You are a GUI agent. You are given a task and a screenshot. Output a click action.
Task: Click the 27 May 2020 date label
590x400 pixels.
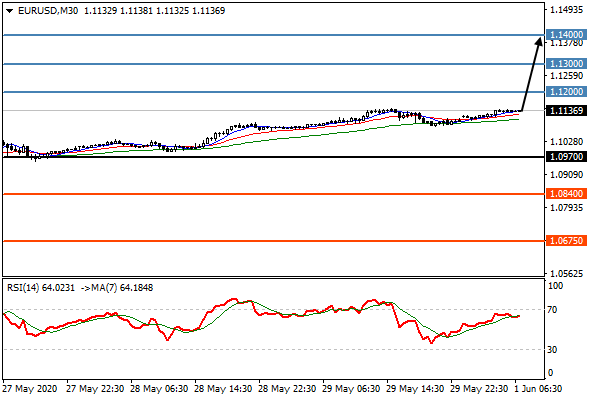(30, 389)
